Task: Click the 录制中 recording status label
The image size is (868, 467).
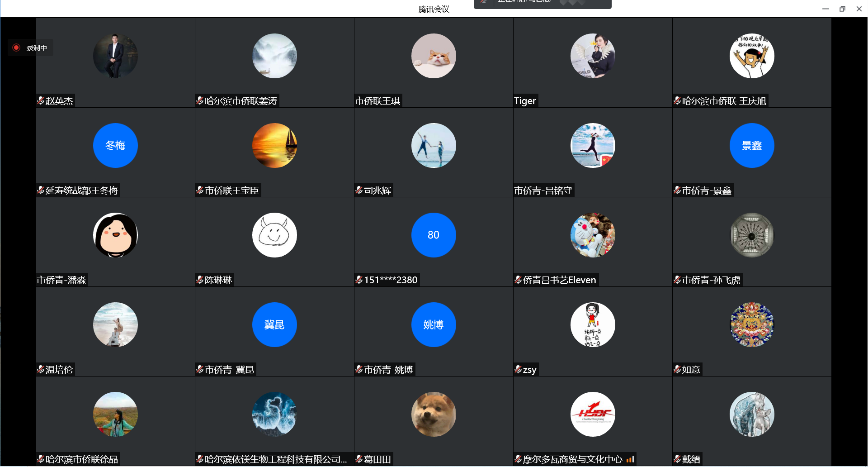Action: pyautogui.click(x=37, y=48)
